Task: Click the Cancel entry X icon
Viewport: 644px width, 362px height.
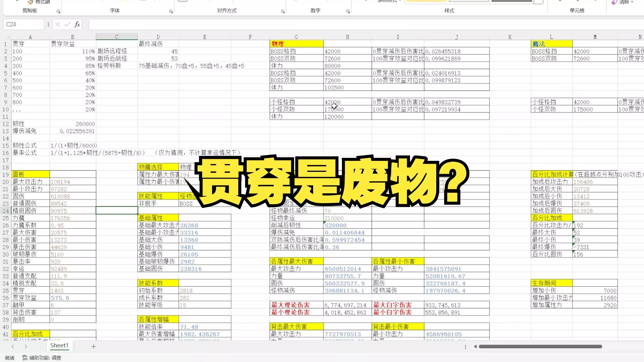Action: [58, 24]
